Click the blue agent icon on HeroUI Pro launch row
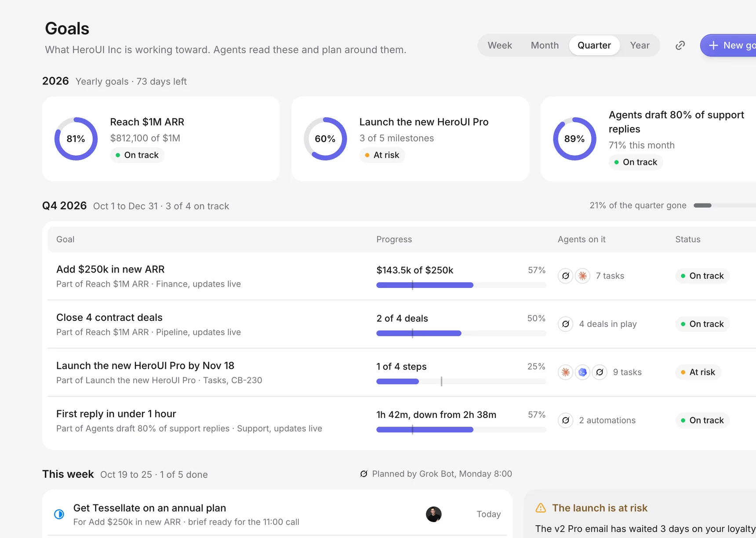This screenshot has width=756, height=538. [582, 372]
